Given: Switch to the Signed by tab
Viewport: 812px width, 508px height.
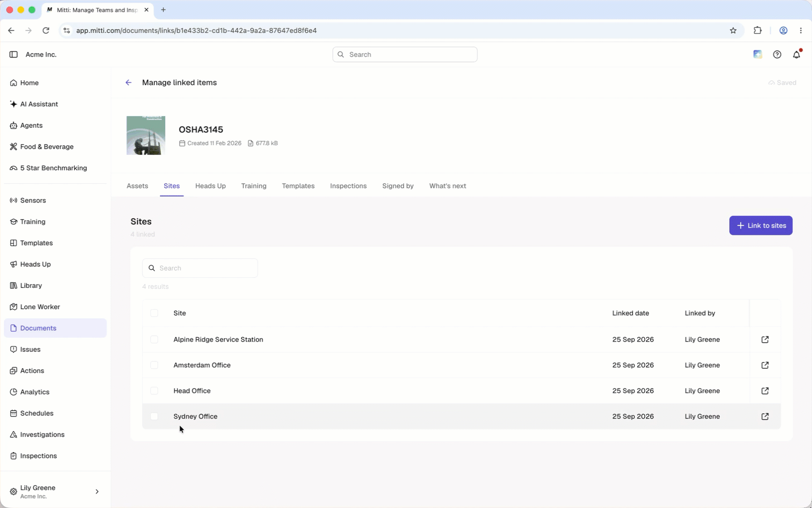Looking at the screenshot, I should click(398, 186).
